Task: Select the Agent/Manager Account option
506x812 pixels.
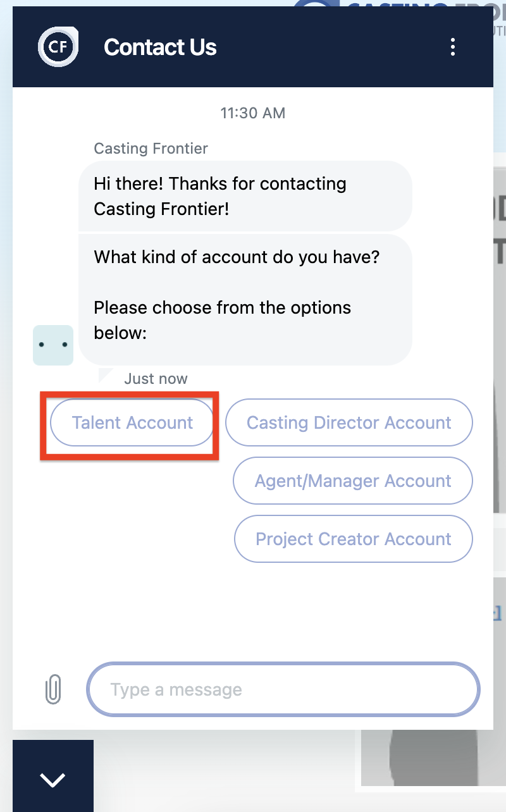Action: tap(353, 481)
